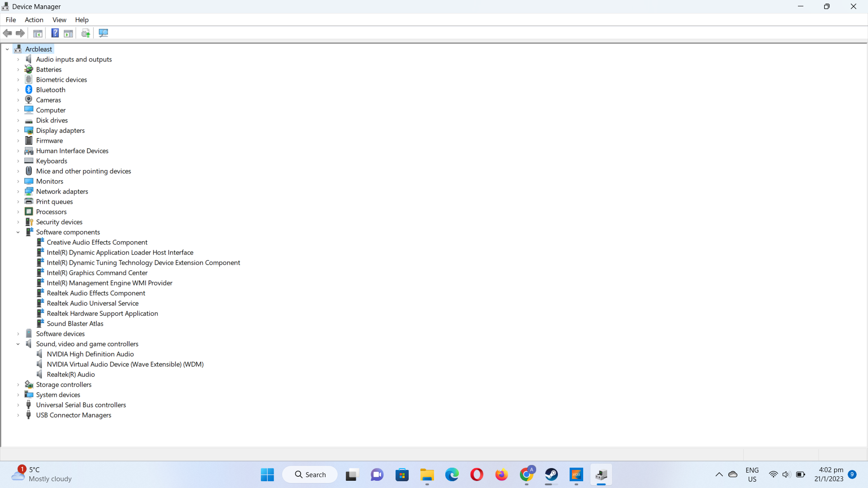
Task: Click the Cameras category icon
Action: point(29,100)
